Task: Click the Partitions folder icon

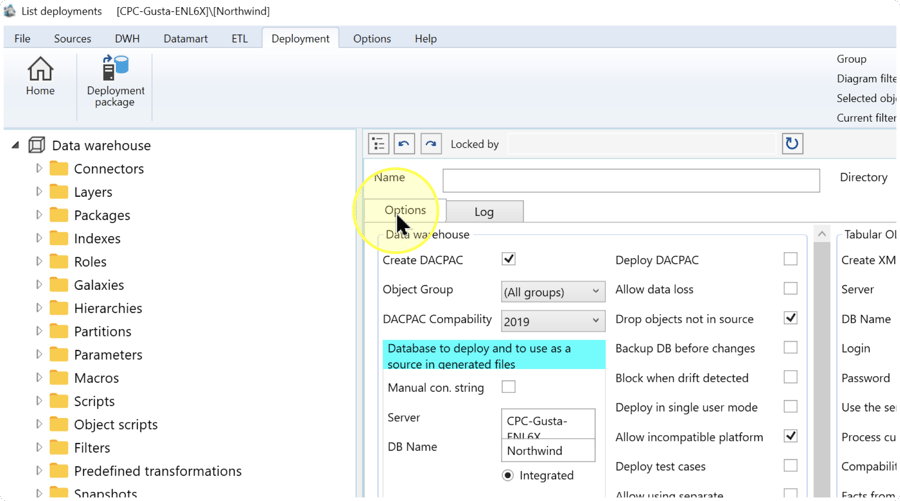Action: pyautogui.click(x=59, y=331)
